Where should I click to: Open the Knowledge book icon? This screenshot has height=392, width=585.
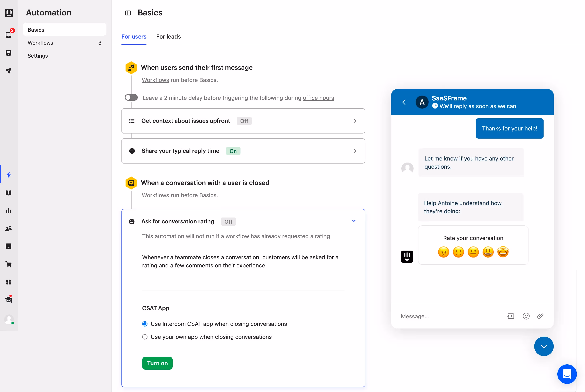click(x=9, y=193)
